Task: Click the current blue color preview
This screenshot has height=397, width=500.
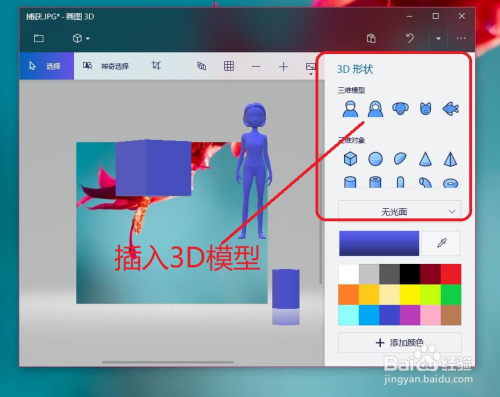Action: tap(379, 244)
